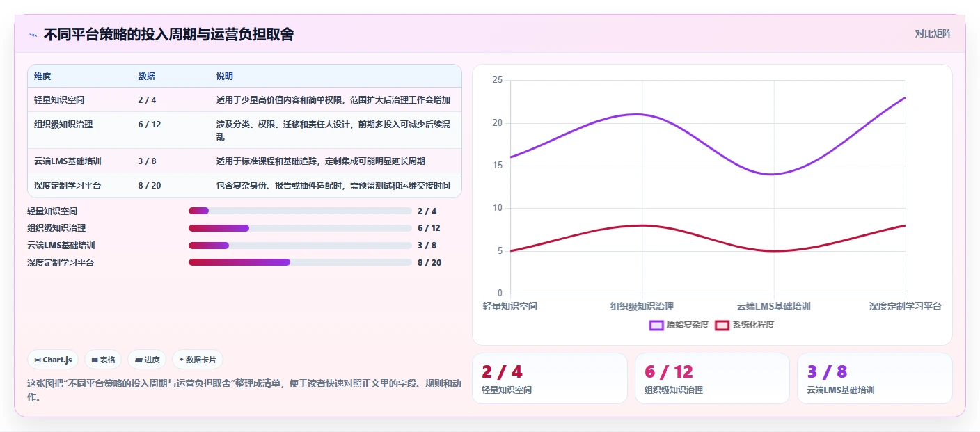
Task: Select the 组织级知识治理 table cell
Action: pyautogui.click(x=63, y=125)
